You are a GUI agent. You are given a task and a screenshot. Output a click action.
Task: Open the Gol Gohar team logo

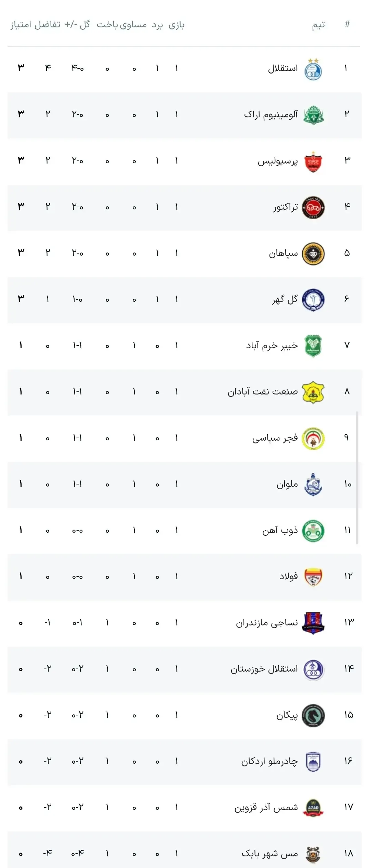(313, 300)
